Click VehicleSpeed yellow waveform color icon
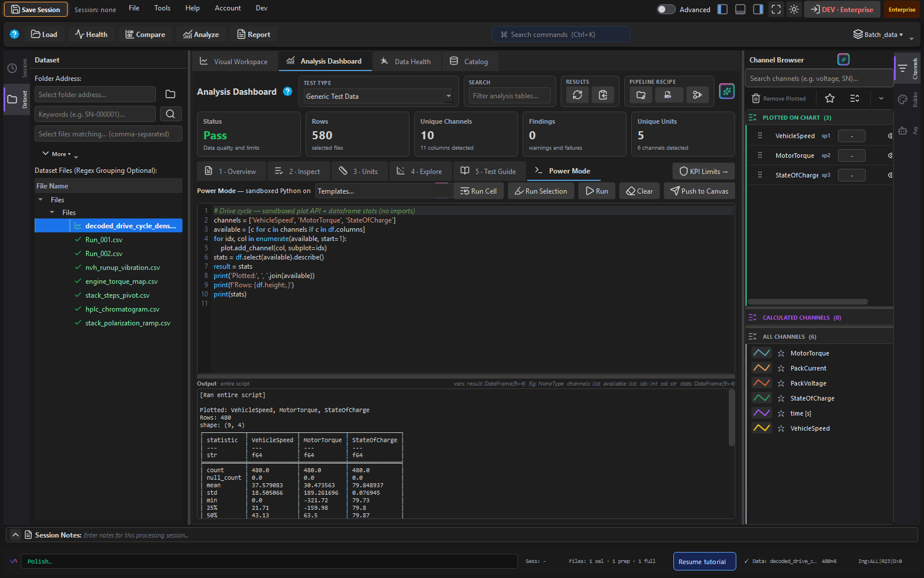 point(762,428)
